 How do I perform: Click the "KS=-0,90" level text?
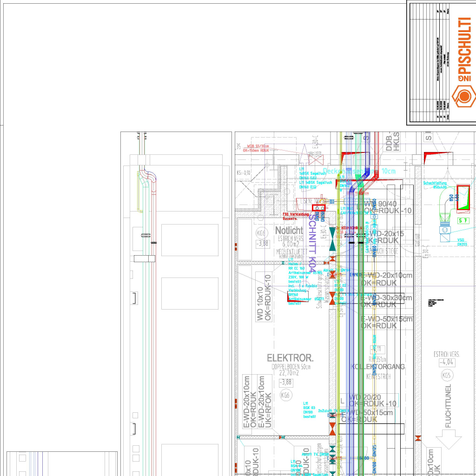(x=244, y=173)
